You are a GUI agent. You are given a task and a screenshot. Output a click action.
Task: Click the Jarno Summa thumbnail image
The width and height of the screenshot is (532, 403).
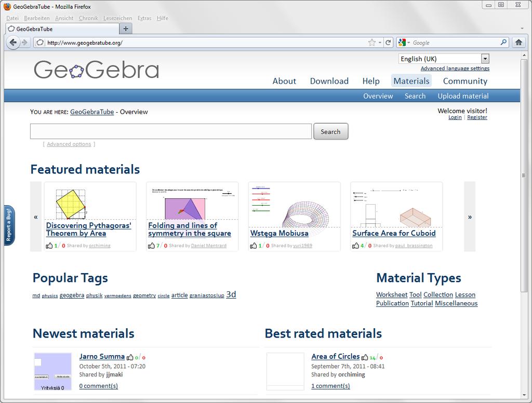point(53,372)
